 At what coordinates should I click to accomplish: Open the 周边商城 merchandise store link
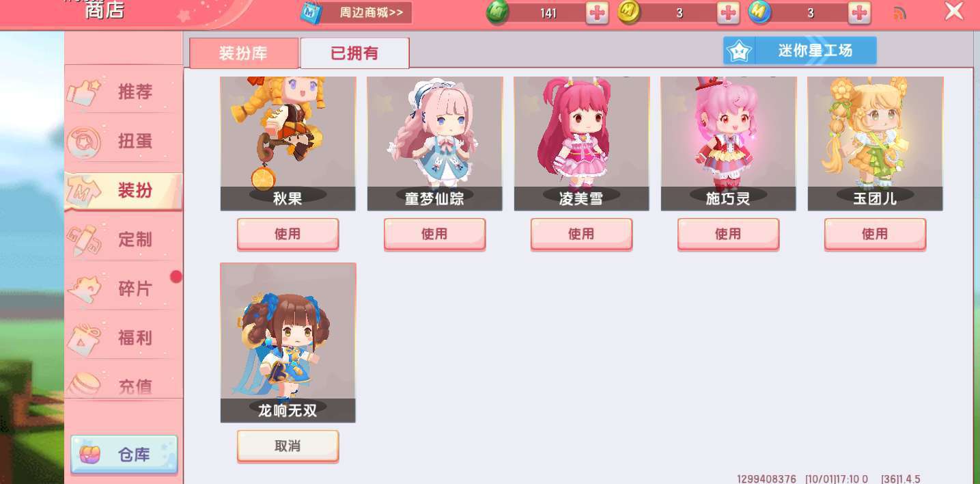pyautogui.click(x=356, y=12)
